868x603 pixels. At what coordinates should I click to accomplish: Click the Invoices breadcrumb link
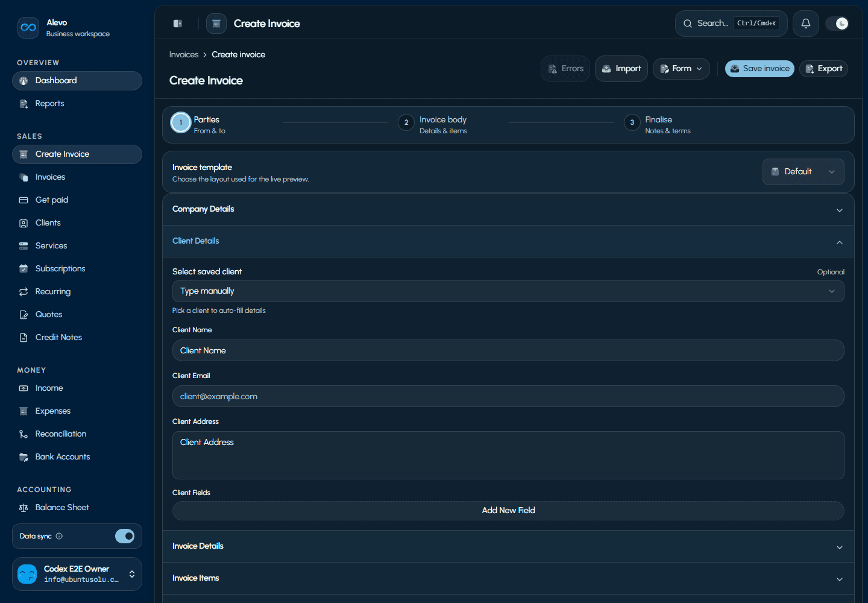pyautogui.click(x=184, y=55)
